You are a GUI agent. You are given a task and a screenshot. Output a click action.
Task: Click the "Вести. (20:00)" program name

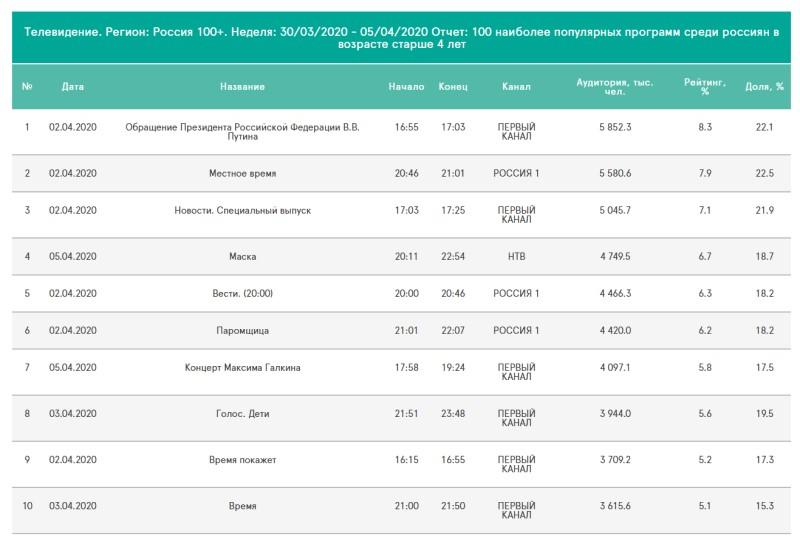[242, 294]
